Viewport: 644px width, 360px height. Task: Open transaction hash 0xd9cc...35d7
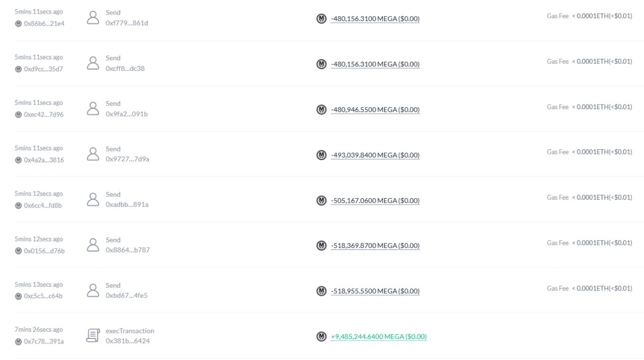43,69
